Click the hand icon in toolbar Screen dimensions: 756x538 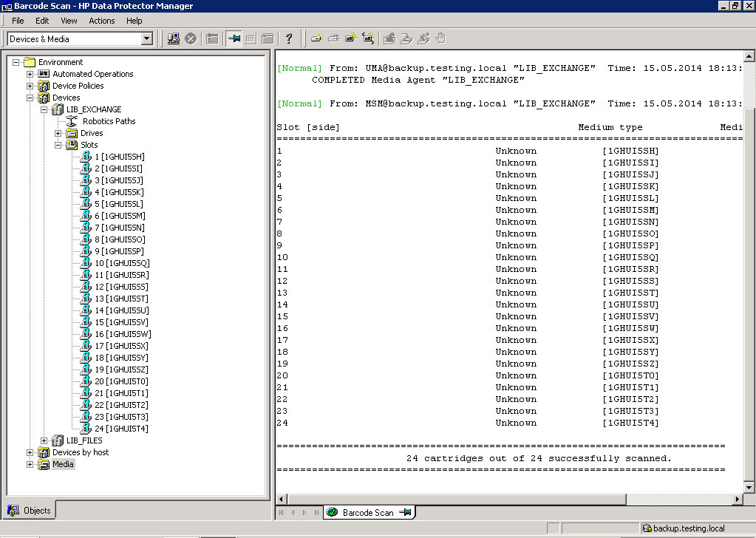coord(441,38)
